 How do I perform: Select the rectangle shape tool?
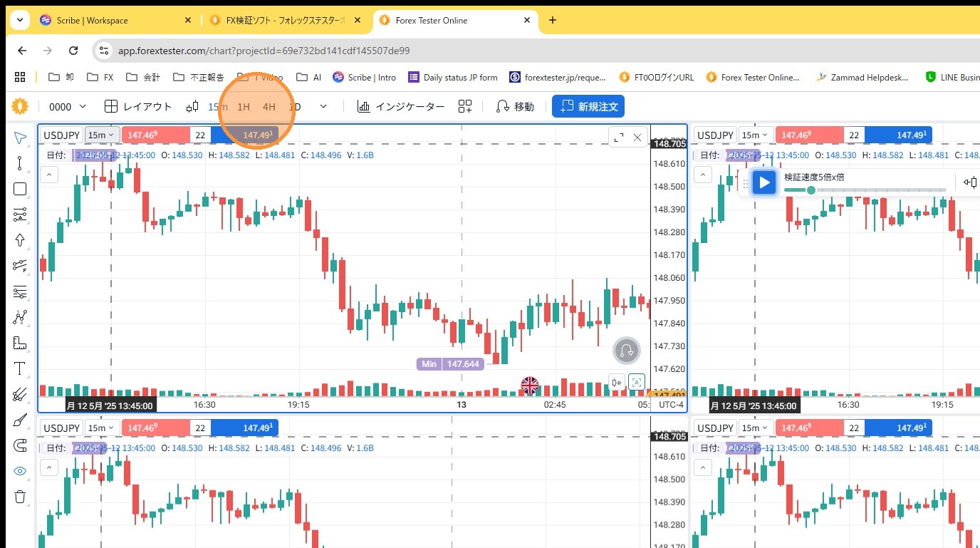[20, 189]
